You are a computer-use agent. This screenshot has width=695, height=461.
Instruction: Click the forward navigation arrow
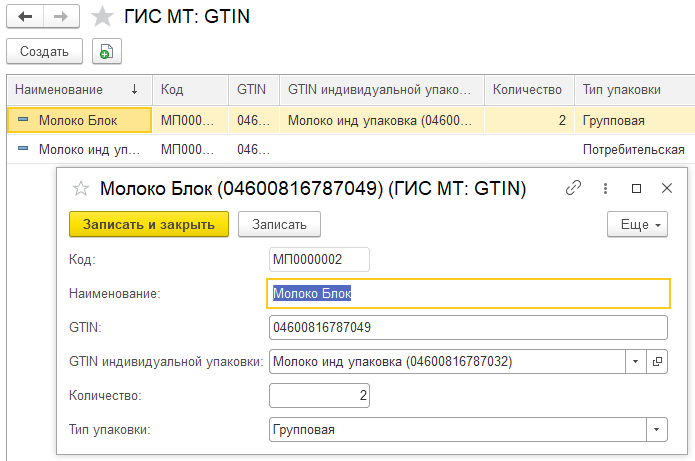click(60, 16)
